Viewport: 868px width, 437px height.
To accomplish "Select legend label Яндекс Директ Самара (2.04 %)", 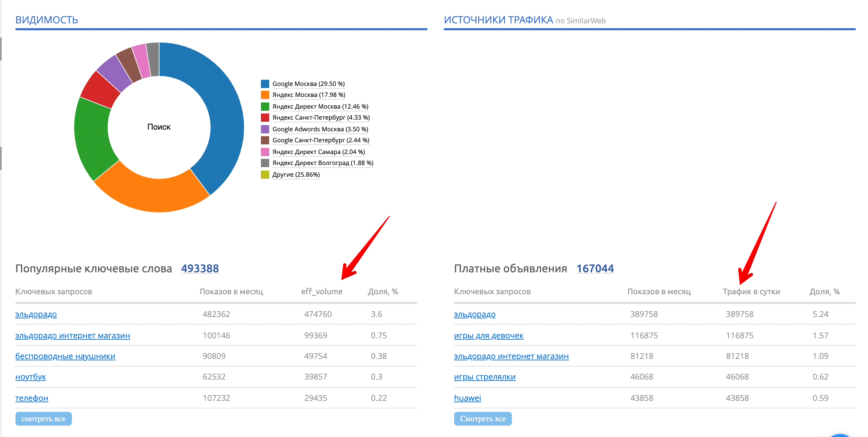I will (x=319, y=152).
